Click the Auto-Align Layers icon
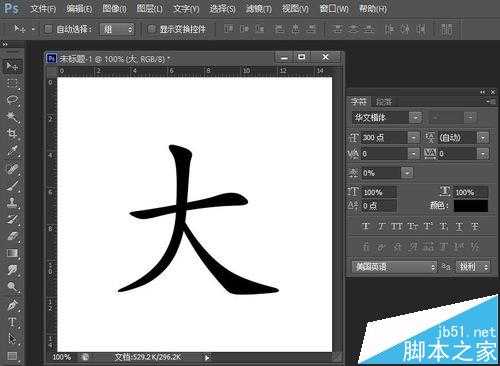This screenshot has width=500, height=366. pyautogui.click(x=447, y=29)
